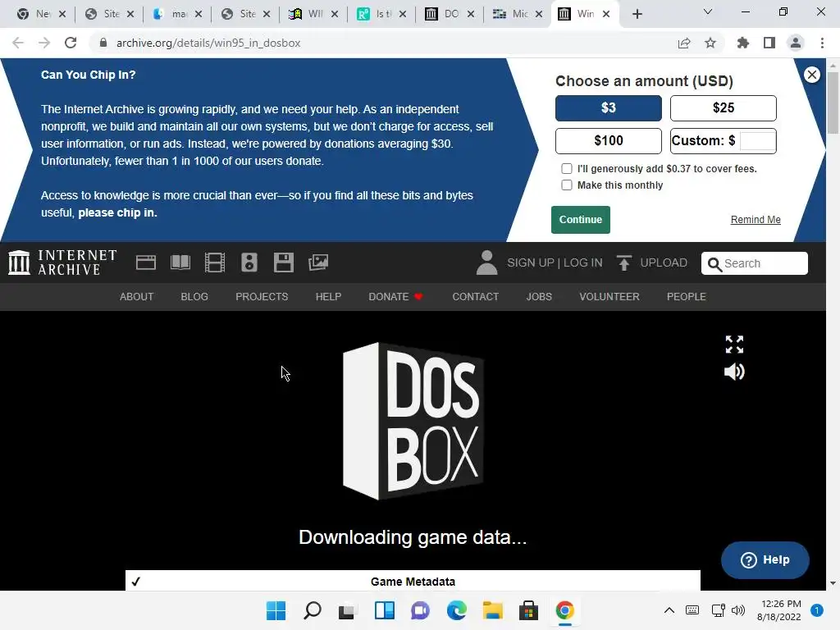
Task: Open the Chrome profile avatar
Action: 796,43
